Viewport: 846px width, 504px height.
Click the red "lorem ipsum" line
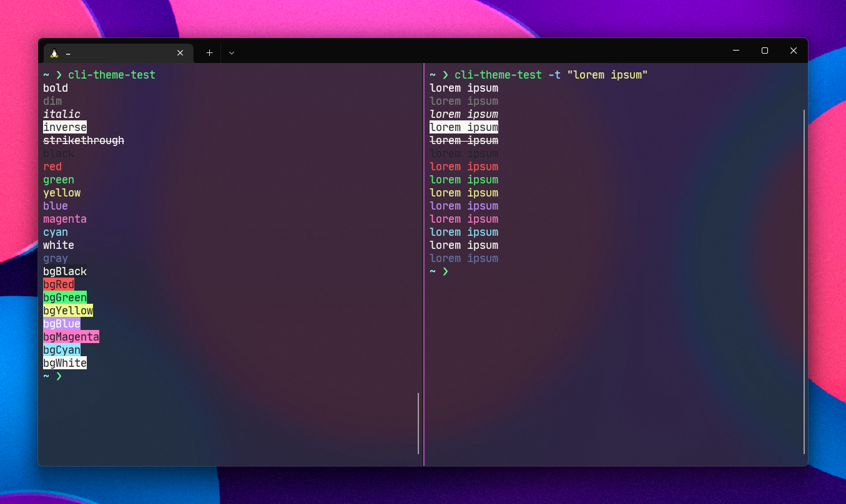(464, 167)
